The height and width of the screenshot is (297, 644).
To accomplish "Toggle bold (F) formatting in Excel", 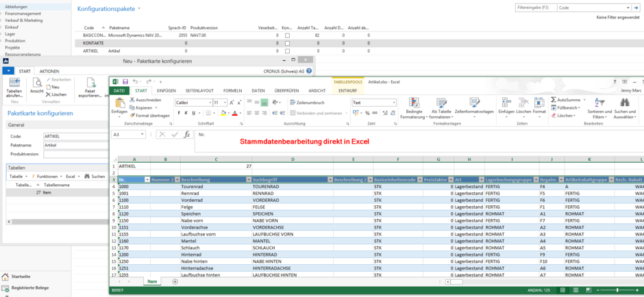I will pos(179,113).
